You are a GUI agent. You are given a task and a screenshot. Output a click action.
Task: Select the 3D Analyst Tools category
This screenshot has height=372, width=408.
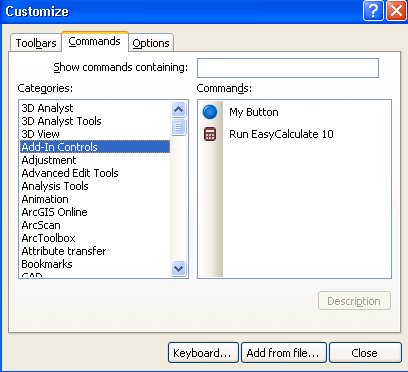point(95,121)
